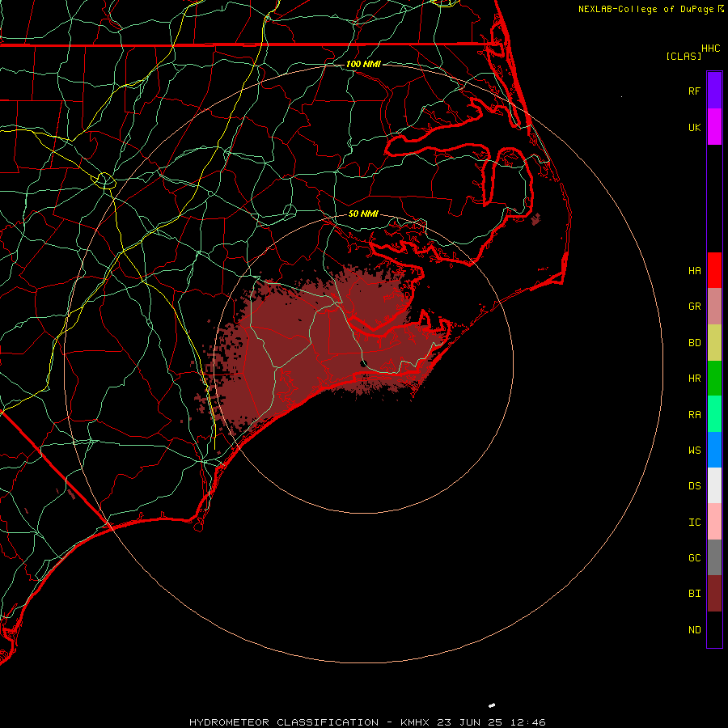728x728 pixels.
Task: Select the GR pink legend swatch
Action: click(714, 307)
